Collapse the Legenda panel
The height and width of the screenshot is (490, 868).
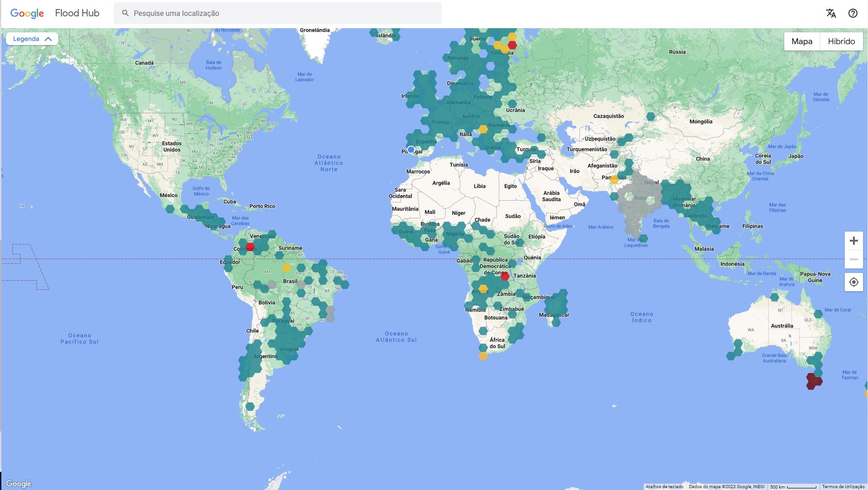[x=32, y=39]
